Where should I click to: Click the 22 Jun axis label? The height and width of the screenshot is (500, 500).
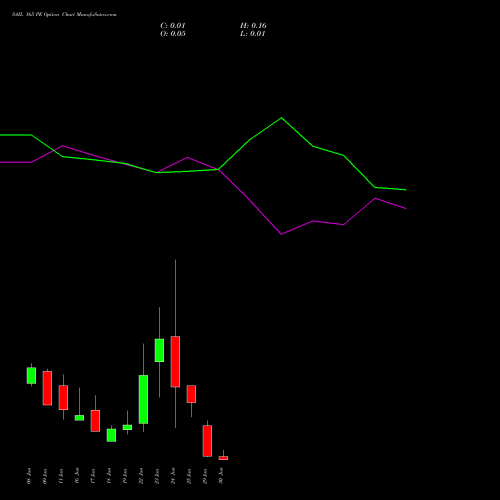(x=141, y=476)
